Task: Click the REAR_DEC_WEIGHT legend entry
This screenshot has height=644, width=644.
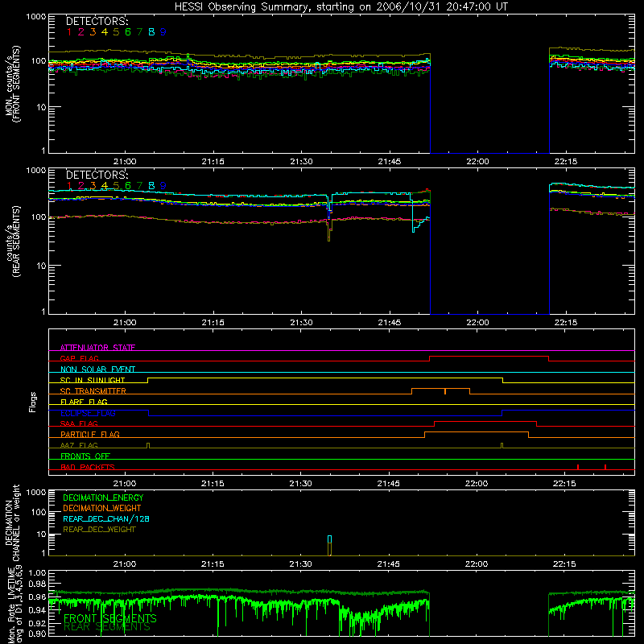Action: pyautogui.click(x=99, y=530)
